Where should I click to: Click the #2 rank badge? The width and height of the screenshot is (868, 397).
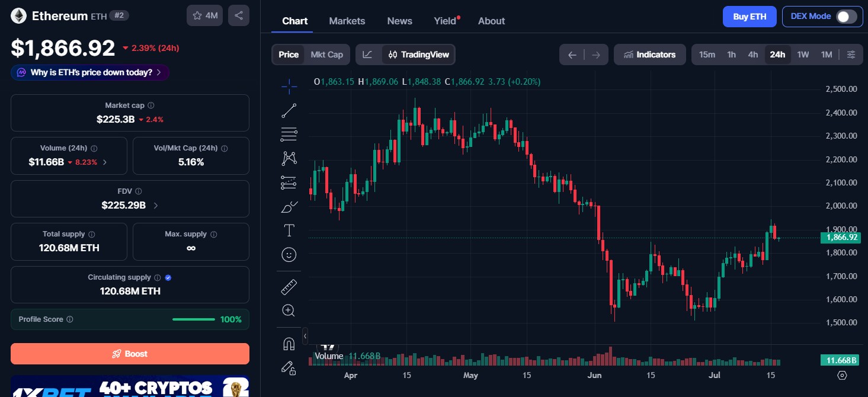(119, 16)
